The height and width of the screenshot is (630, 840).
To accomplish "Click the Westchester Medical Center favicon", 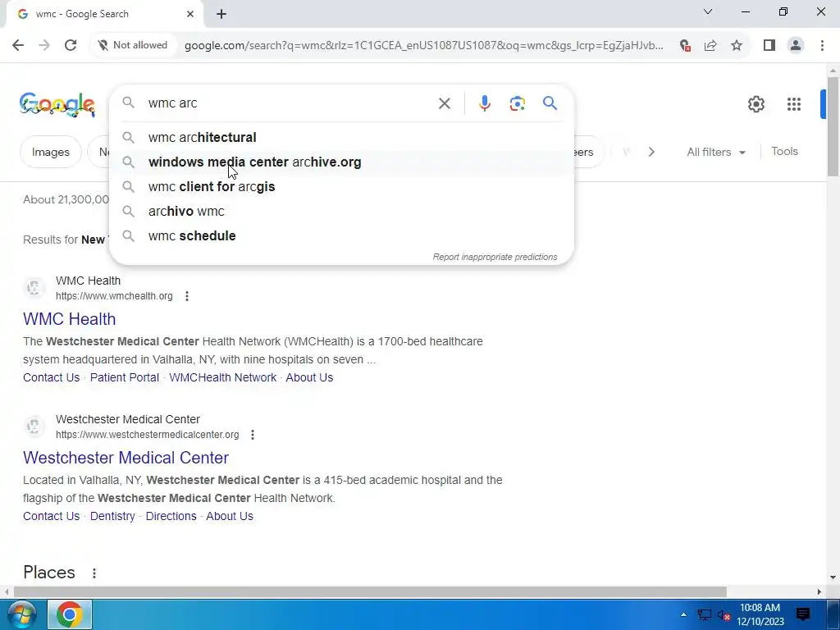I will click(34, 427).
